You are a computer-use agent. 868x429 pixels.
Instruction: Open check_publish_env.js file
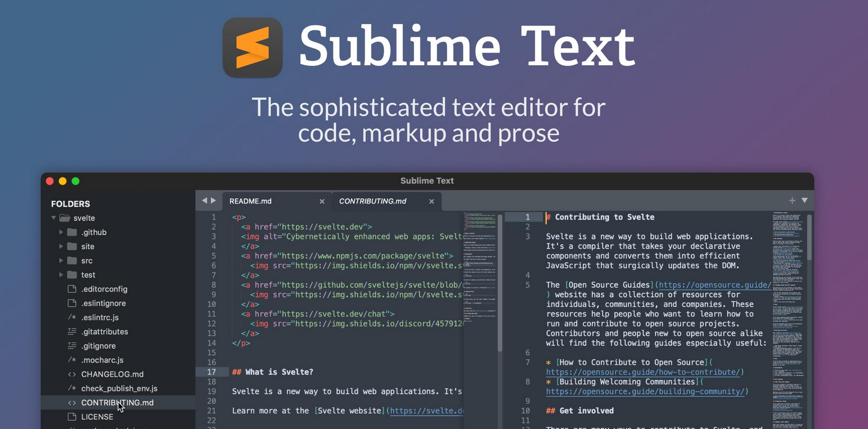(118, 388)
